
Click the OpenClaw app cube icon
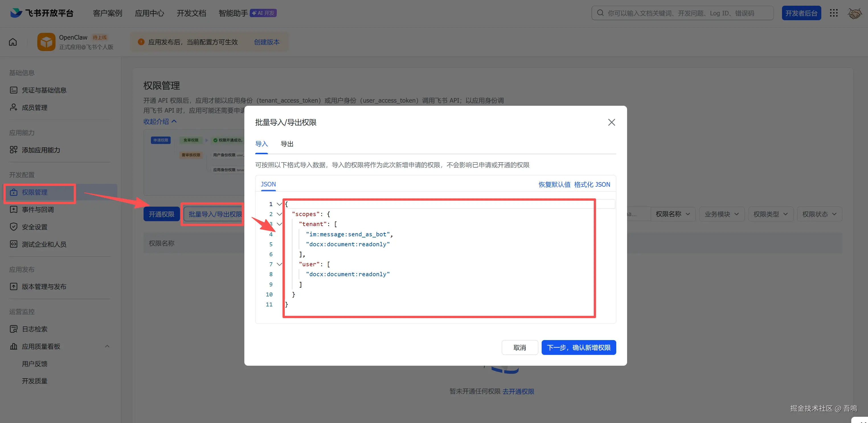pos(46,42)
